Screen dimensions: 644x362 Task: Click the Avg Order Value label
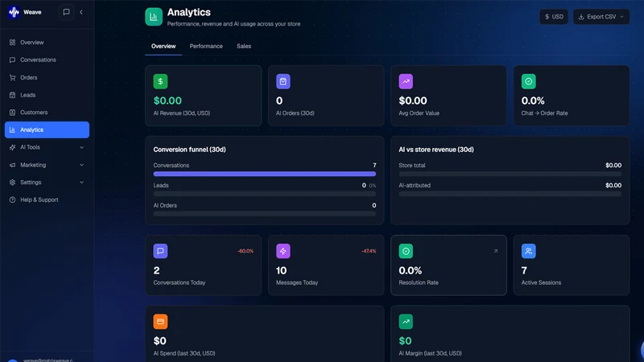pos(419,113)
